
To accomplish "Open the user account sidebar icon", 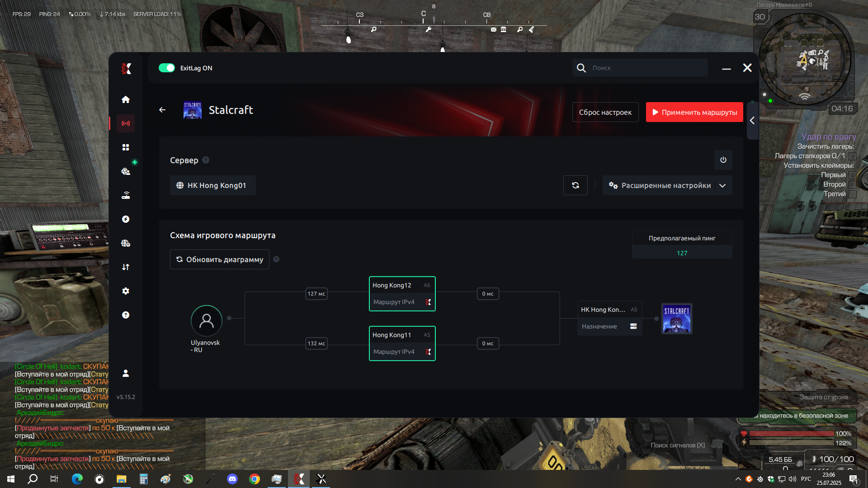I will click(126, 373).
